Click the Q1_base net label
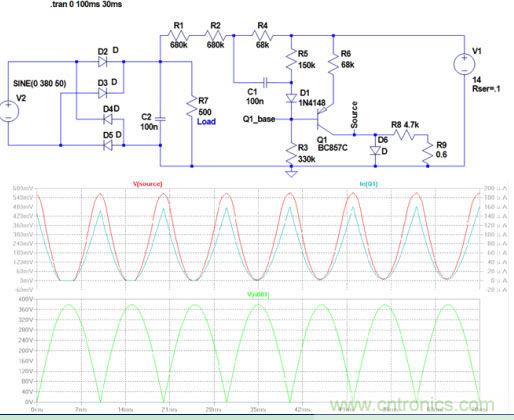 point(259,119)
